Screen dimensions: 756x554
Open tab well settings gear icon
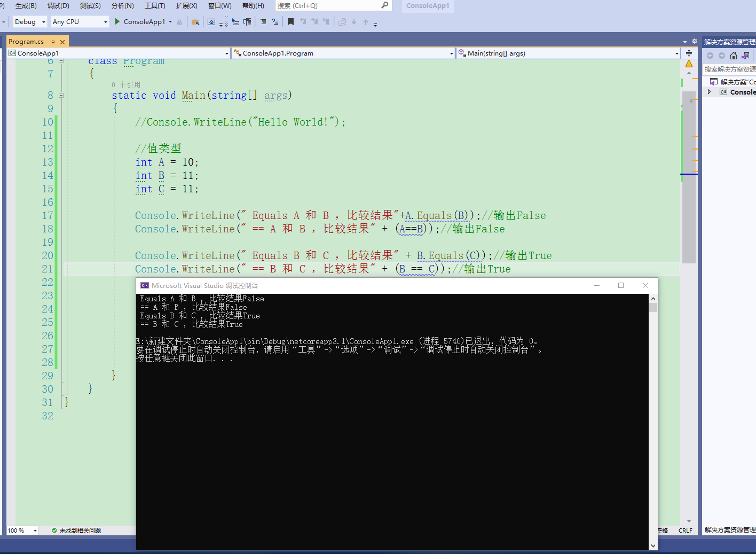coord(695,41)
